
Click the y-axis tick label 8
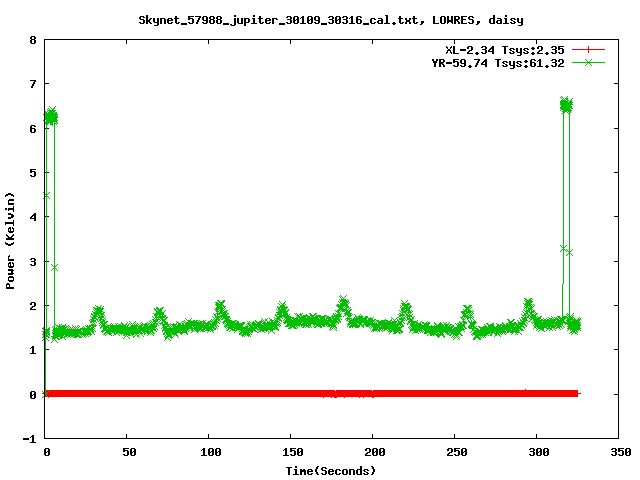tap(33, 40)
